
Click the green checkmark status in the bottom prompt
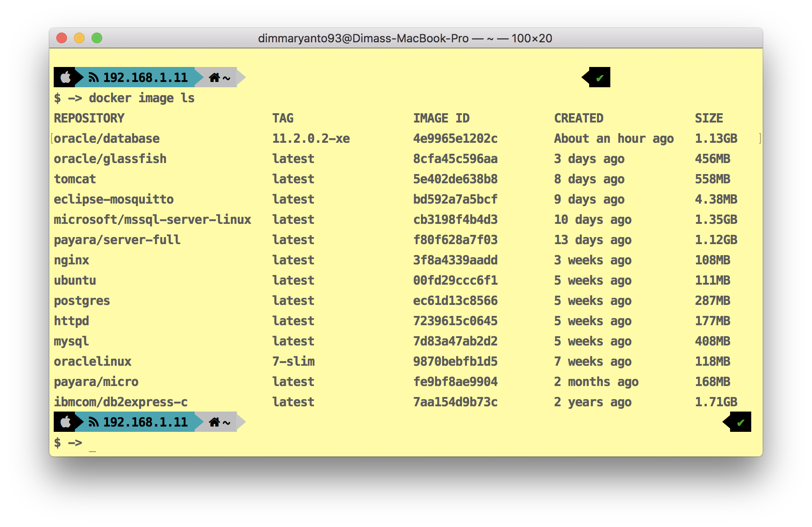(740, 423)
